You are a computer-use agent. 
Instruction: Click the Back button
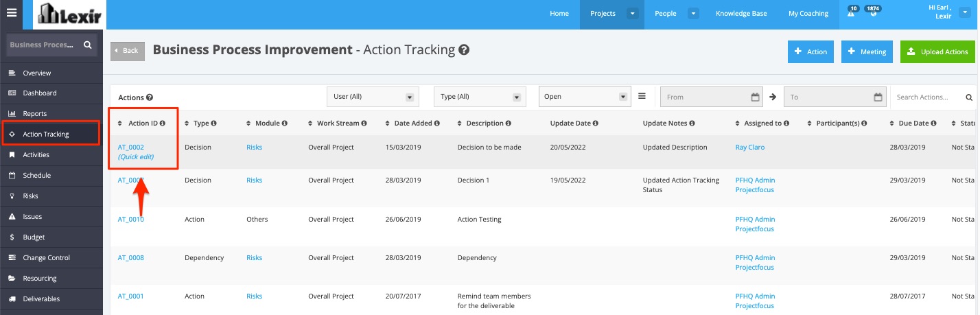(x=128, y=51)
